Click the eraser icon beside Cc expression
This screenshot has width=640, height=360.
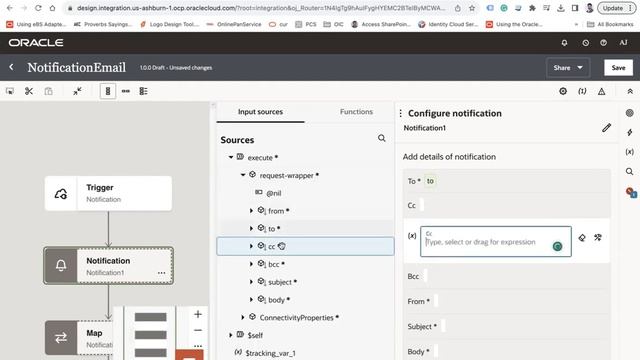point(582,238)
